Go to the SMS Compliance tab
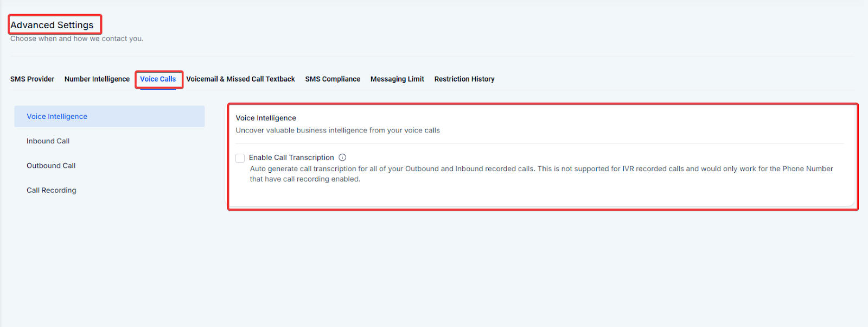 click(333, 79)
